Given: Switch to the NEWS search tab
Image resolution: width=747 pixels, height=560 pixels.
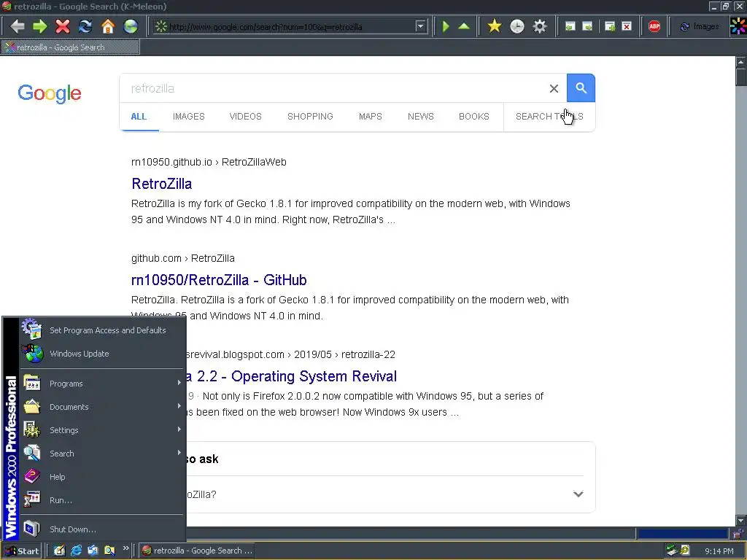Looking at the screenshot, I should pyautogui.click(x=421, y=117).
